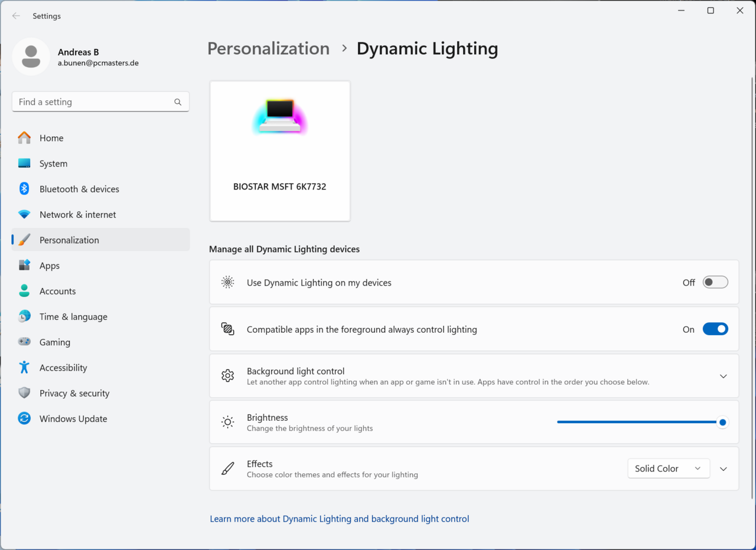Navigate to Personalization breadcrumb
This screenshot has width=756, height=550.
point(268,48)
